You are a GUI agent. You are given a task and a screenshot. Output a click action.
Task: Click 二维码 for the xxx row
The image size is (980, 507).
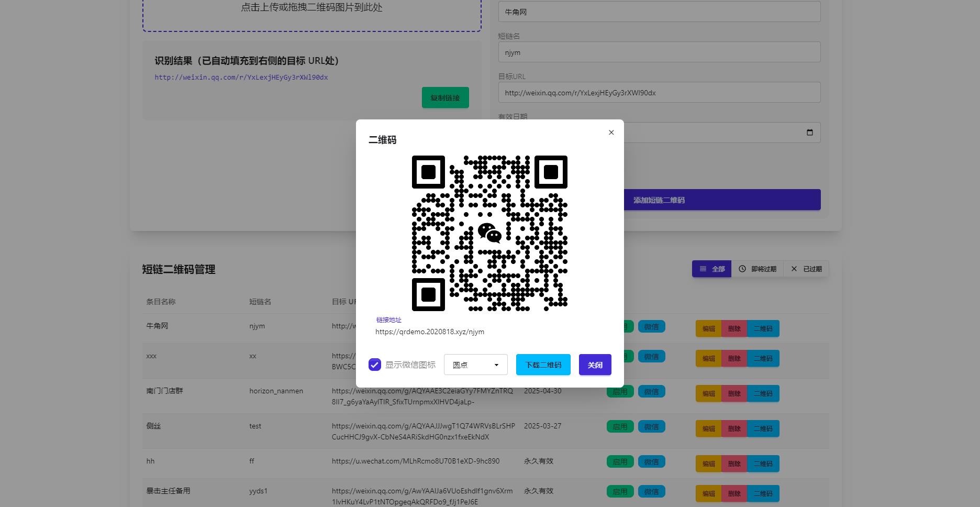point(763,358)
